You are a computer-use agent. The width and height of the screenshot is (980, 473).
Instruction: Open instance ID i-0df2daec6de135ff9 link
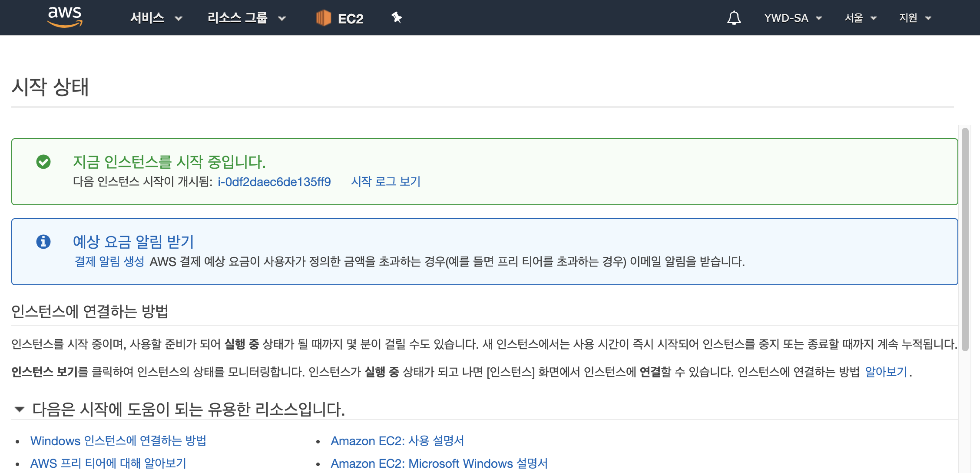[x=274, y=182]
